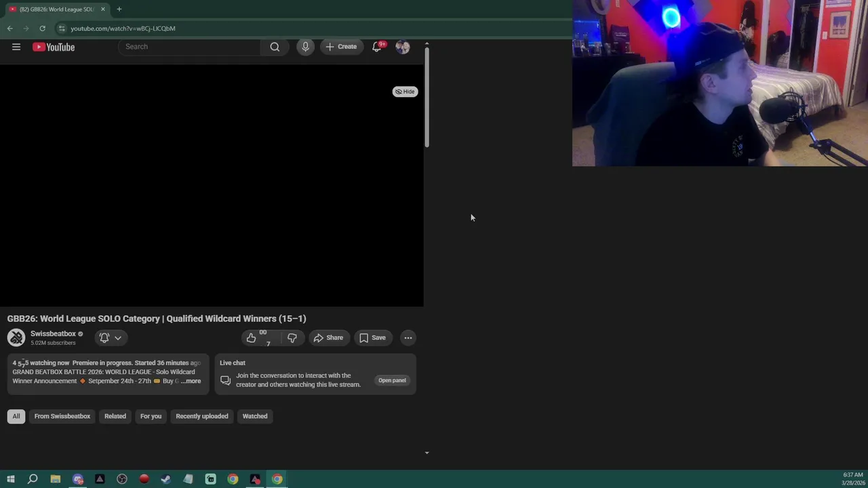Image resolution: width=868 pixels, height=488 pixels.
Task: Open File Explorer from taskbar
Action: pyautogui.click(x=56, y=479)
